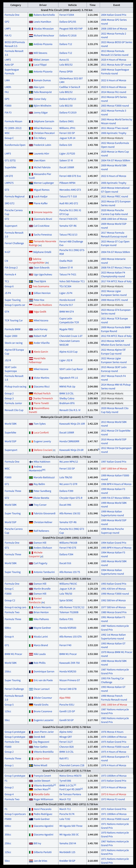
Task: Click the [it] link after Stefano Cruciani
Action: tap(54, 450)
